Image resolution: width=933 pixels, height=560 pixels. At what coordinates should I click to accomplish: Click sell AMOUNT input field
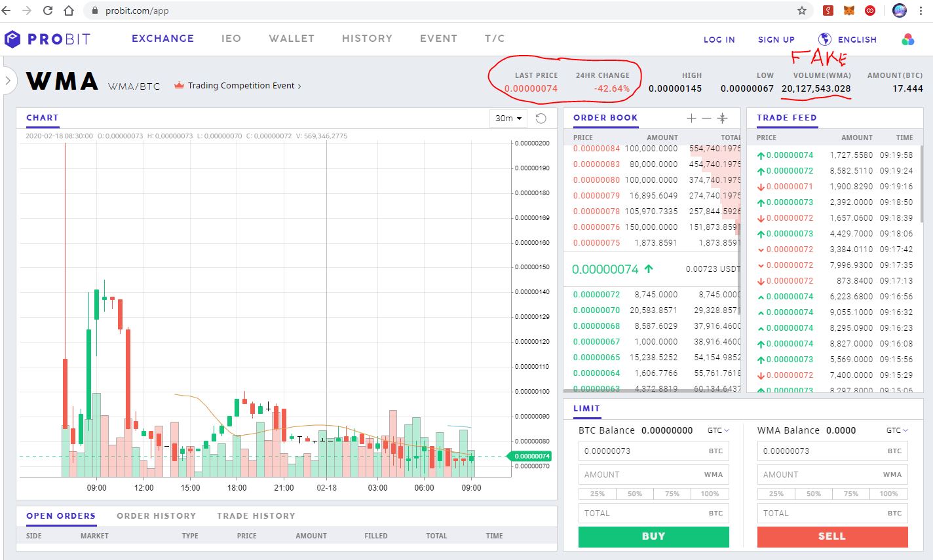pos(833,475)
